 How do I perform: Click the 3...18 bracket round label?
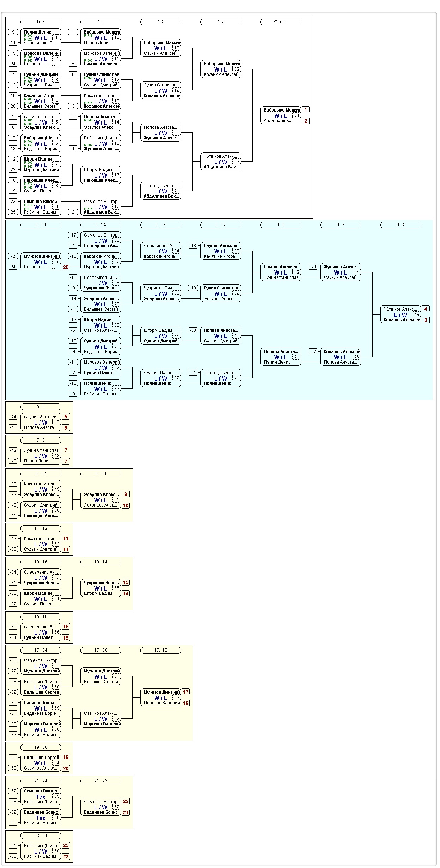tap(41, 225)
